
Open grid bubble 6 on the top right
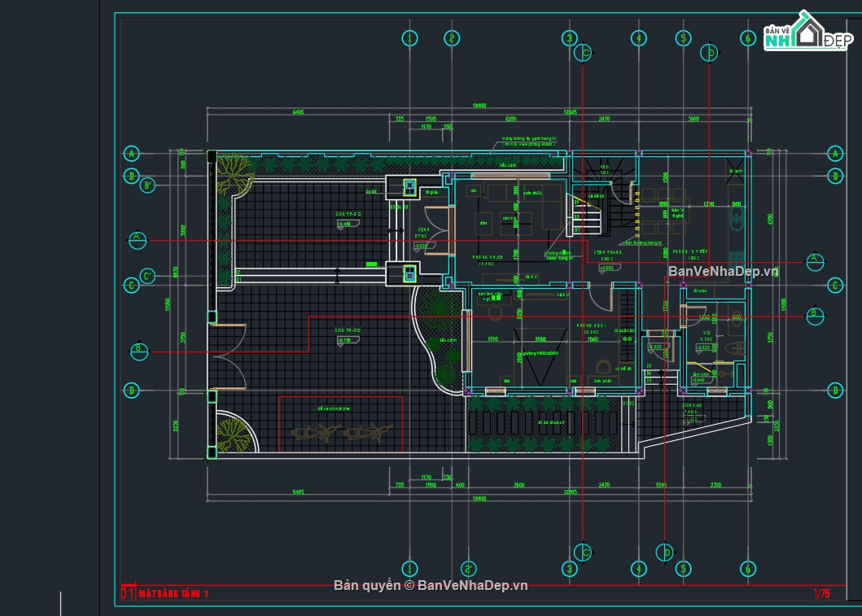pos(748,37)
